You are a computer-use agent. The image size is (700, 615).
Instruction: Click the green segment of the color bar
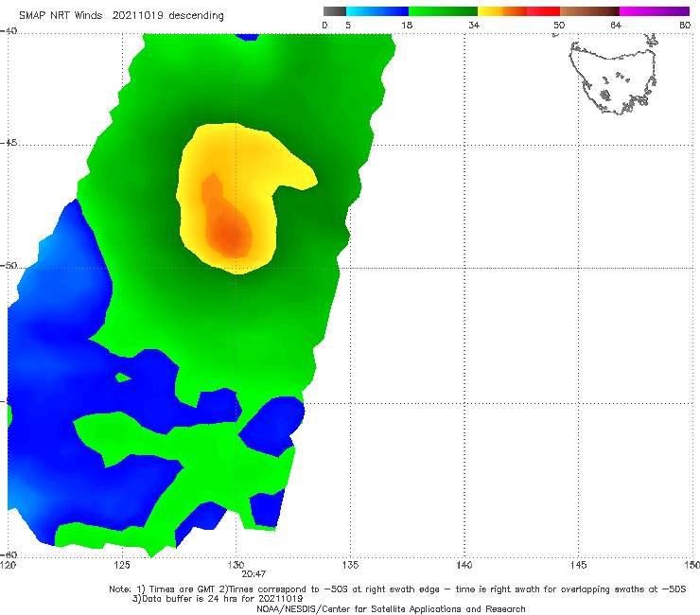pyautogui.click(x=443, y=11)
